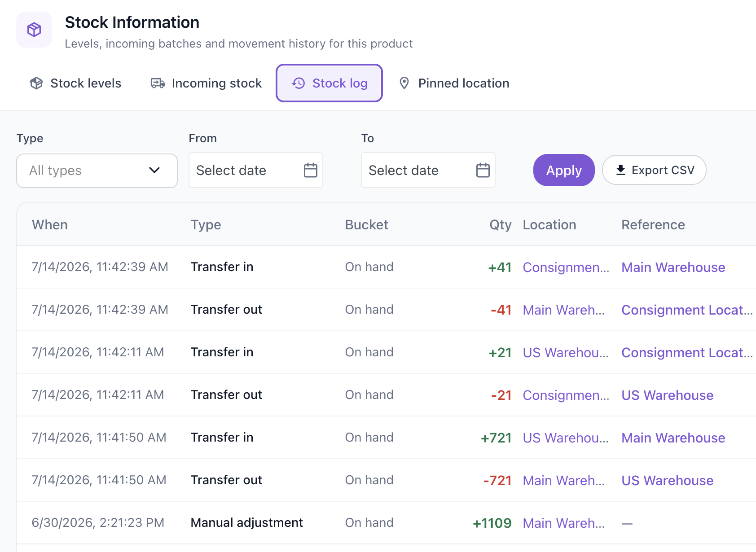Screen dimensions: 756x552
Task: Open the Pinned location tab
Action: (x=454, y=83)
